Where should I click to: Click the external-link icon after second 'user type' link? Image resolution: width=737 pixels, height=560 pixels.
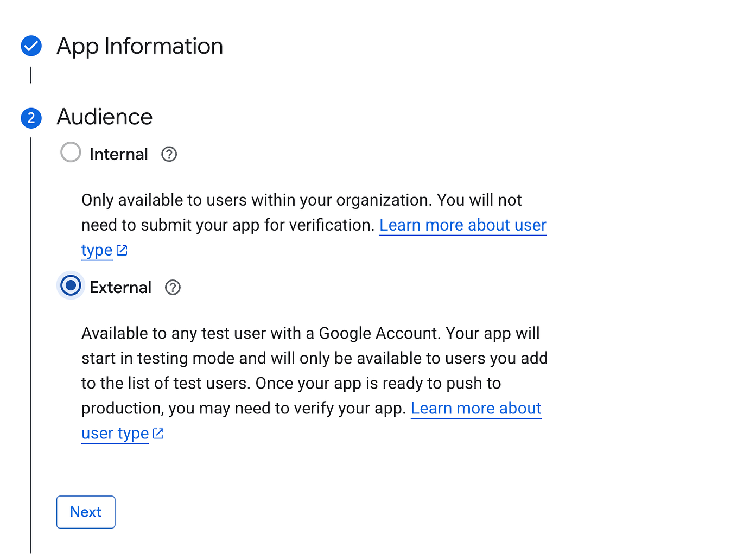(158, 434)
